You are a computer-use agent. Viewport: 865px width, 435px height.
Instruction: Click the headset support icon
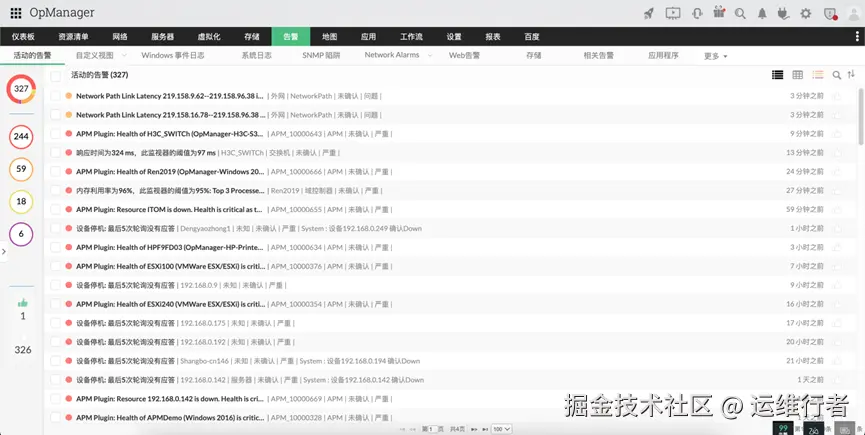point(697,13)
